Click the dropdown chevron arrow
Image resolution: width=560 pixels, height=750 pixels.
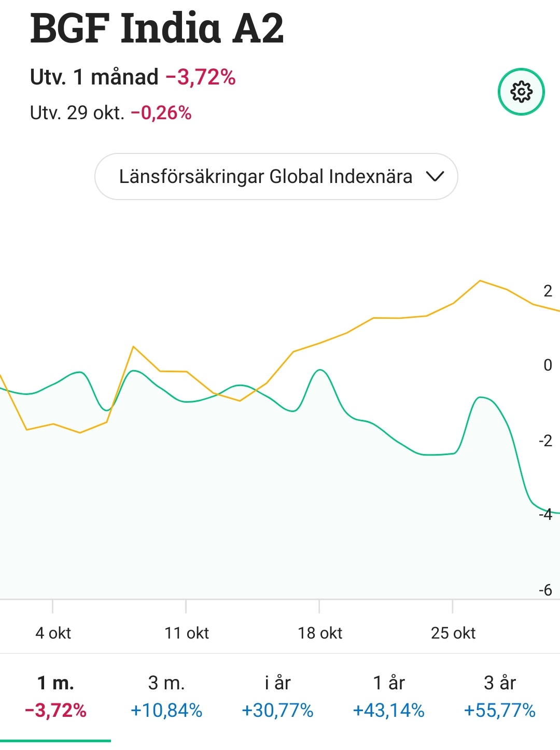(x=435, y=177)
